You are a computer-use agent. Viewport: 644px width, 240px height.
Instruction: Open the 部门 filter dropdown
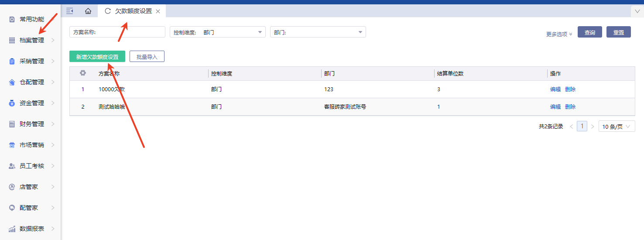[x=318, y=32]
